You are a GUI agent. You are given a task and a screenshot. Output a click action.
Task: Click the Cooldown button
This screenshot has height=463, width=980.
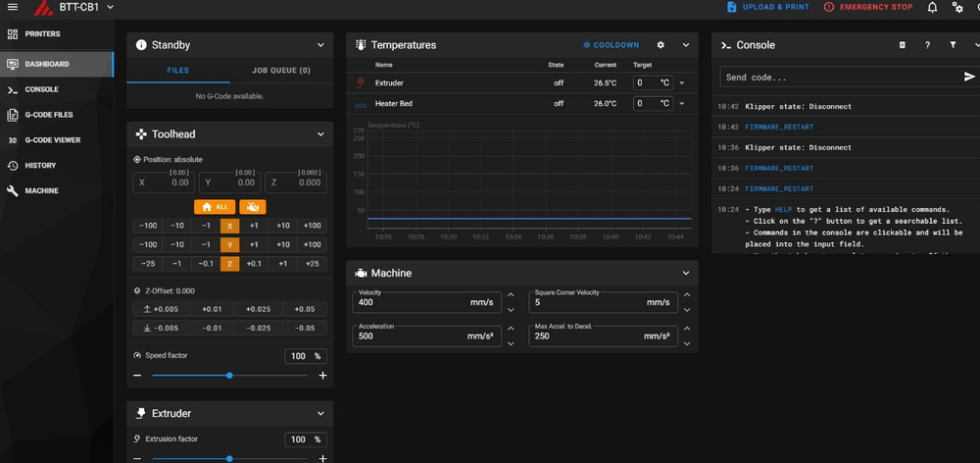[x=611, y=45]
